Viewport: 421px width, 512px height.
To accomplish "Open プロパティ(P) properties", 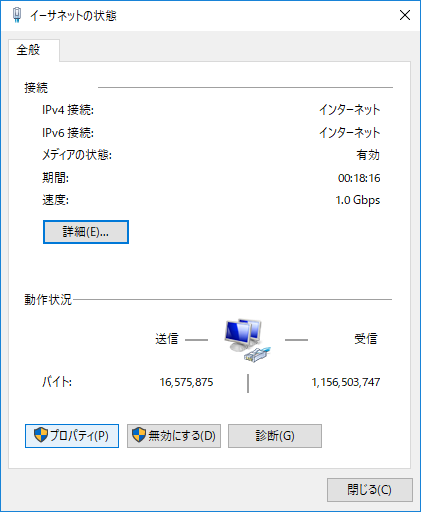I will click(72, 436).
